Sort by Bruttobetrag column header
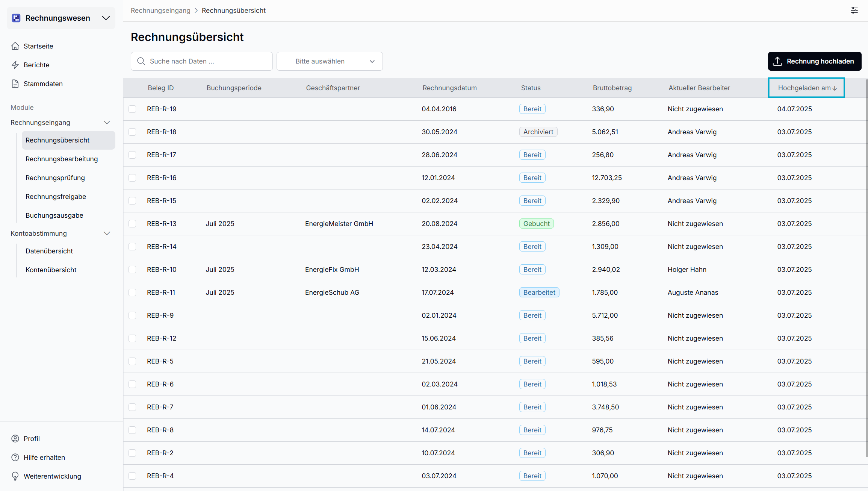 pos(612,88)
